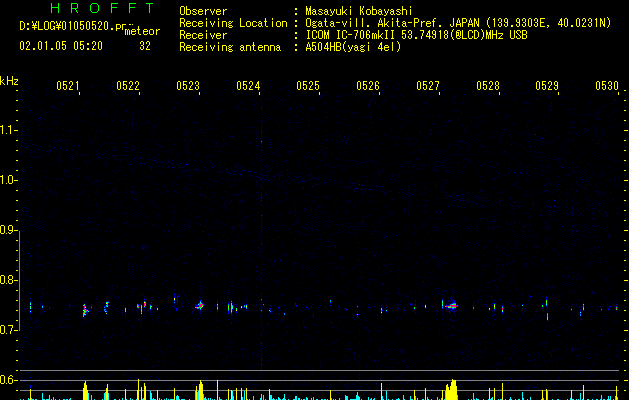The image size is (629, 400).
Task: Click the Receiving Location label
Action: [233, 23]
